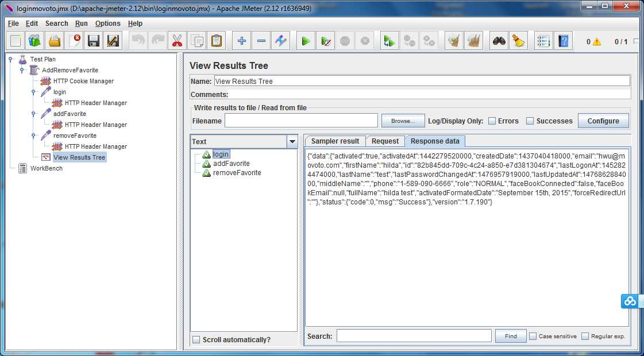Save the test plan with floppy icon

(x=93, y=41)
